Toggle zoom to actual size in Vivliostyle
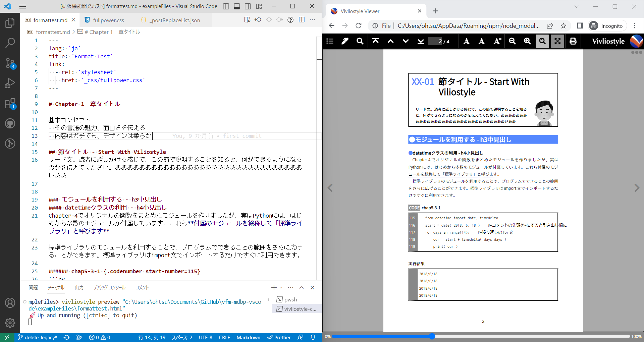644x342 pixels. [542, 41]
